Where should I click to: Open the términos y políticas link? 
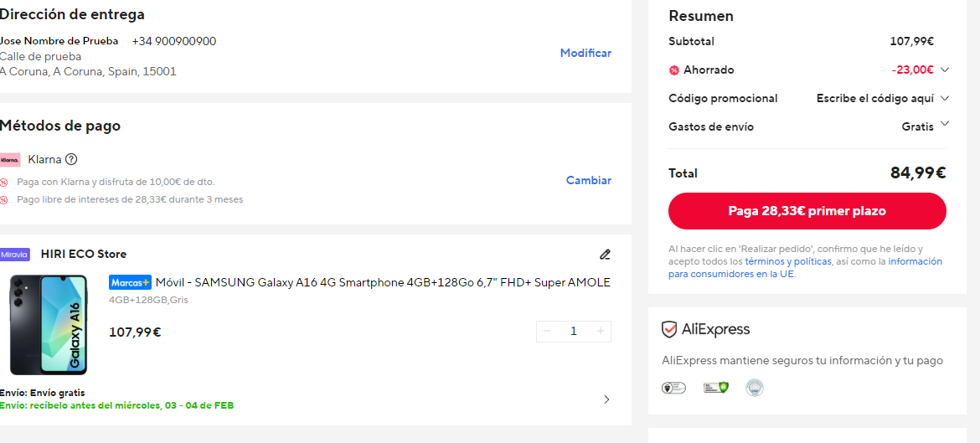click(x=787, y=261)
